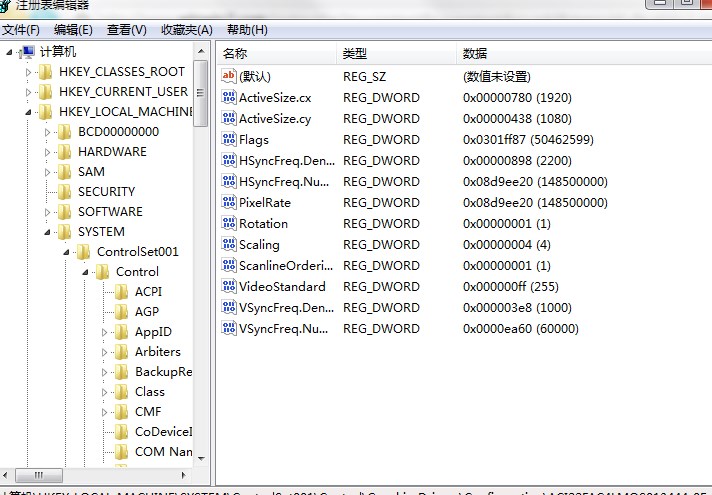Screen dimensions: 712x495
Task: Click the VideoStandard DWORD icon
Action: (229, 287)
